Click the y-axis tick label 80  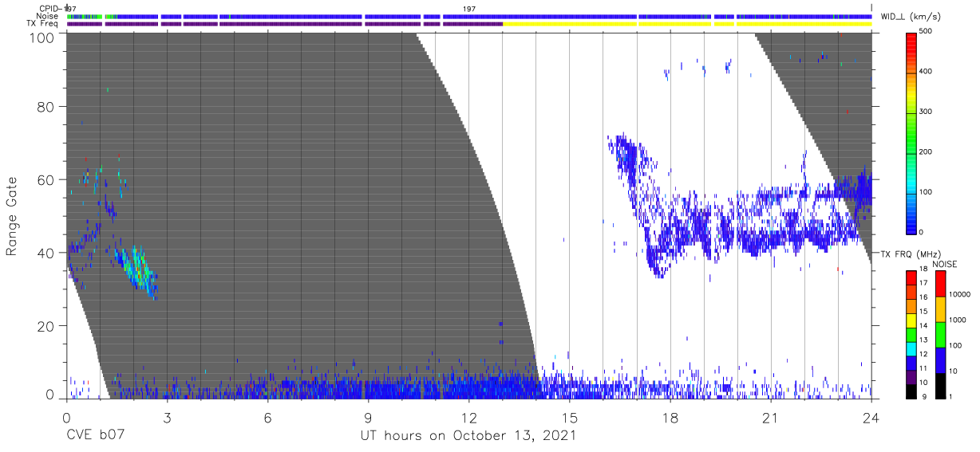click(x=46, y=107)
